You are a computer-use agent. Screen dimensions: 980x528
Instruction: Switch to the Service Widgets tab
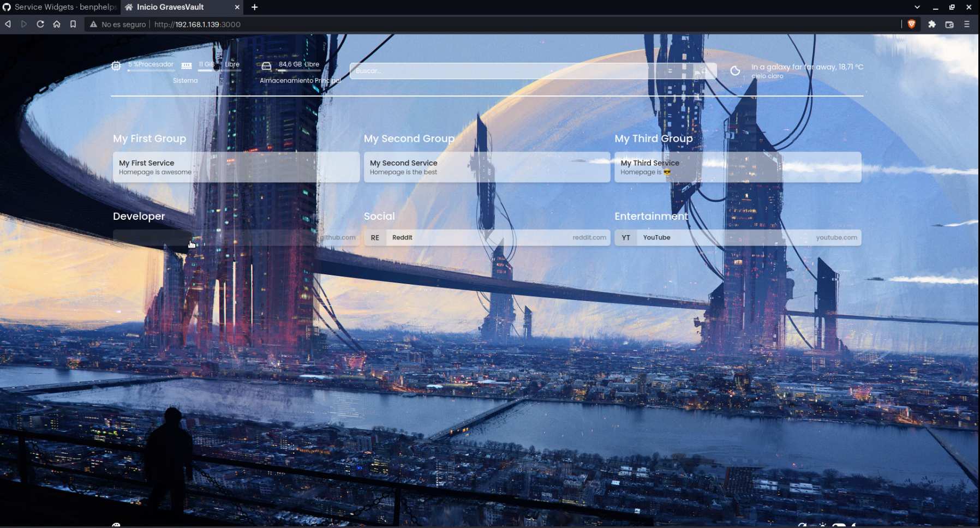60,7
